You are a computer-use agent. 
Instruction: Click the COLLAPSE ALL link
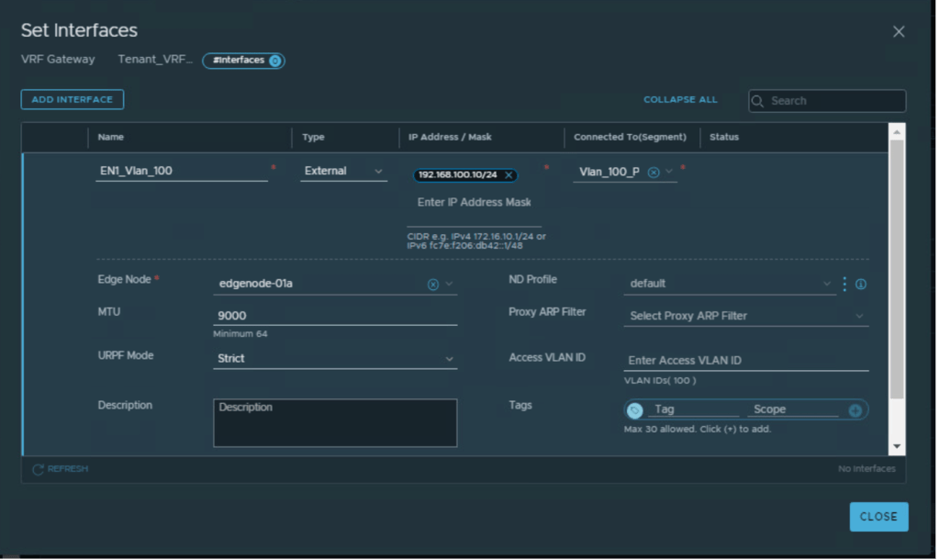680,100
